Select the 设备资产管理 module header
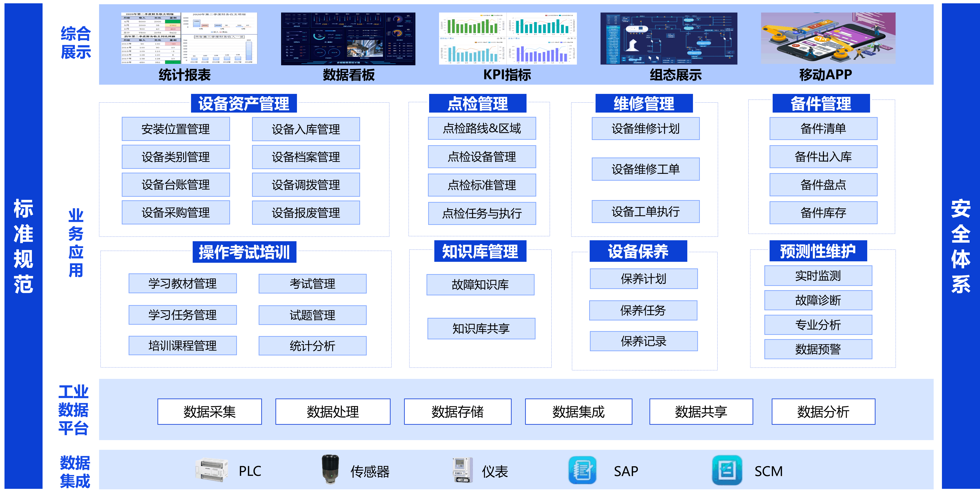 (244, 104)
